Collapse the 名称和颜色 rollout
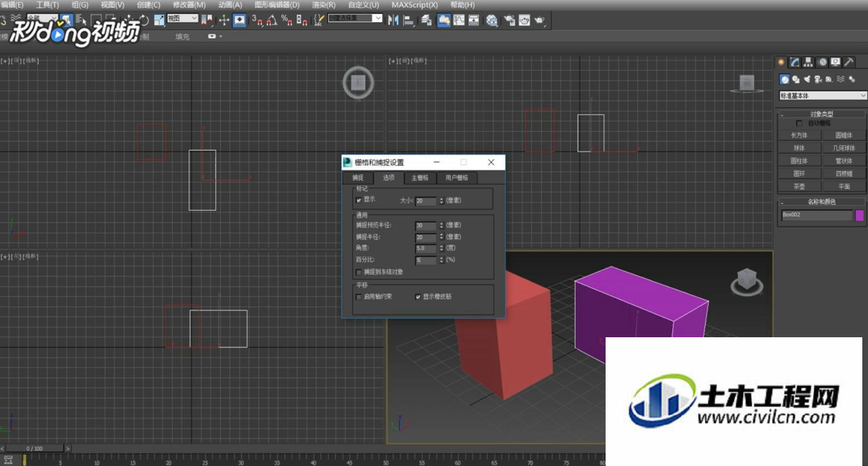This screenshot has width=868, height=466. pos(822,202)
